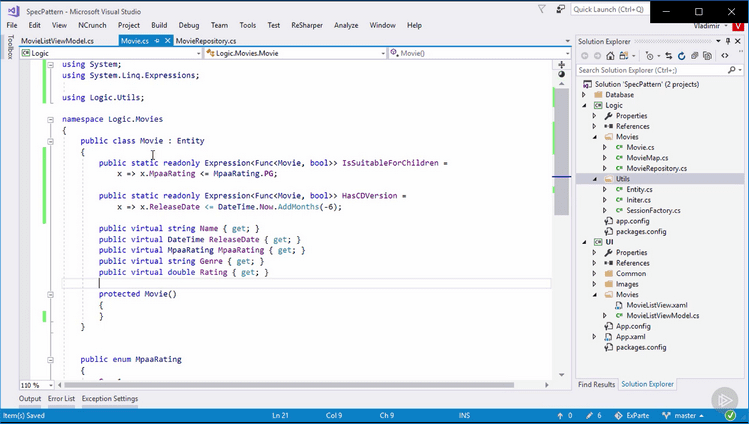Image resolution: width=749 pixels, height=424 pixels.
Task: Click the View Code angle-brackets icon
Action: tap(725, 56)
